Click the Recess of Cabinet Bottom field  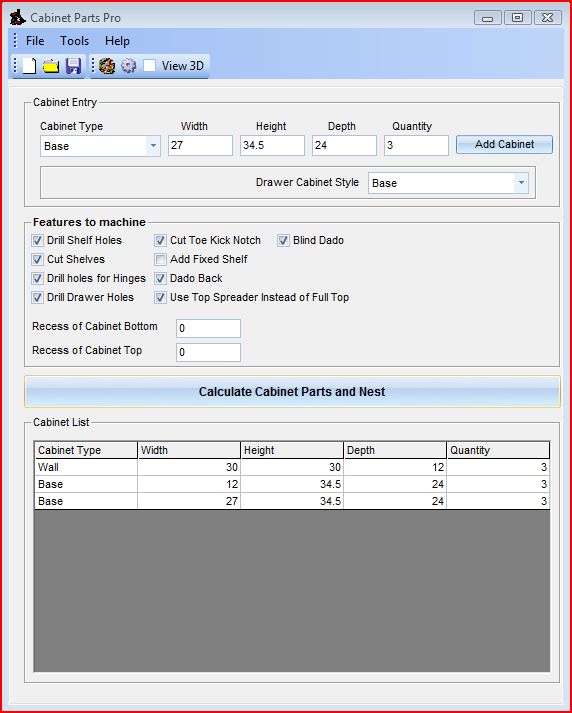208,328
